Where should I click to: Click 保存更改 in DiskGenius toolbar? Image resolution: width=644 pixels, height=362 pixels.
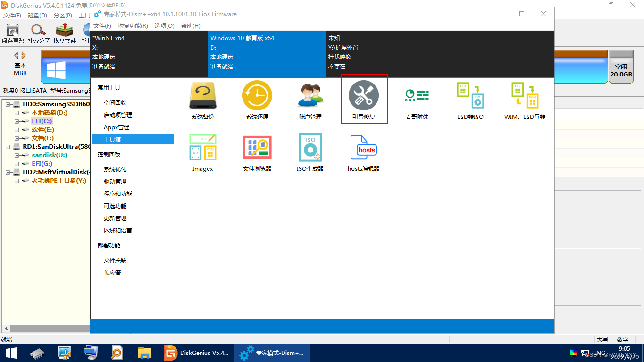(x=13, y=34)
